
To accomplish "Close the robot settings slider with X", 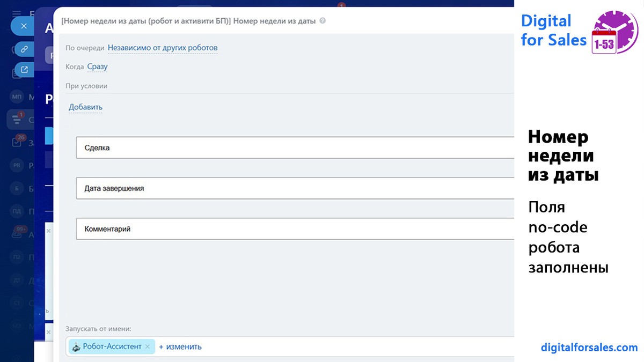I will [24, 26].
